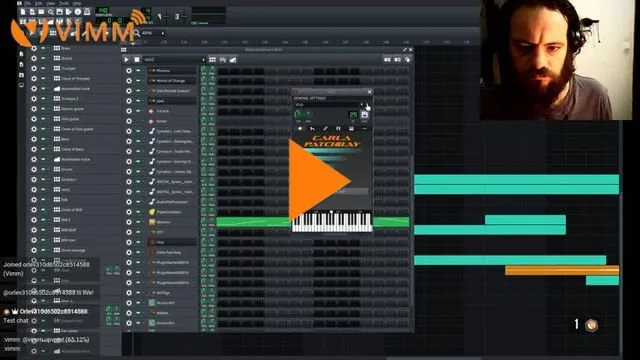The width and height of the screenshot is (640, 360).
Task: Open the View menu
Action: click(x=51, y=3)
